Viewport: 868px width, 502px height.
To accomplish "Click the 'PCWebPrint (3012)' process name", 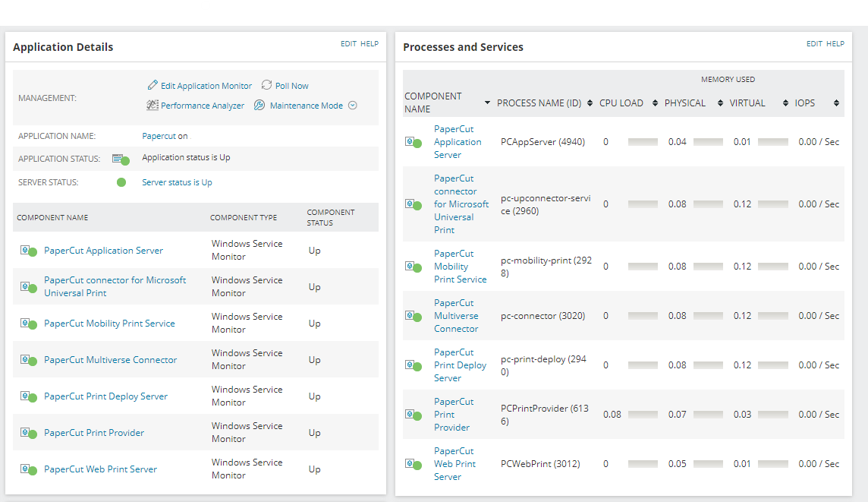I will (540, 464).
